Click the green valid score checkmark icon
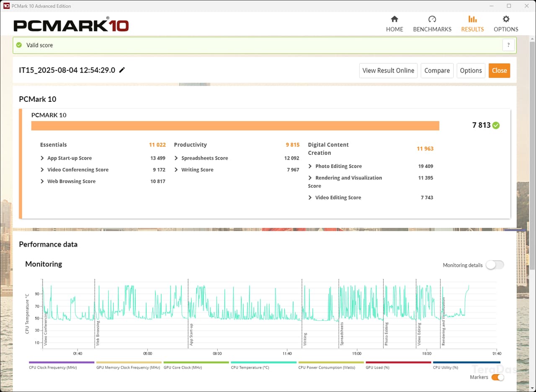 19,45
